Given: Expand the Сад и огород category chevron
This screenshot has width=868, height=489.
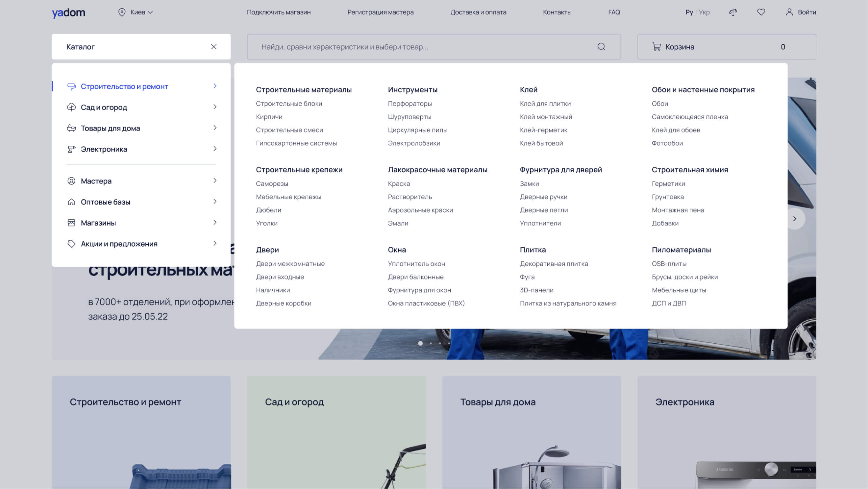Looking at the screenshot, I should tap(215, 107).
